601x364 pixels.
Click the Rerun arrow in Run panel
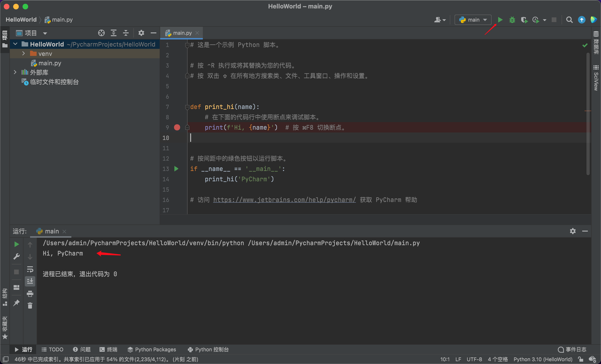click(16, 244)
